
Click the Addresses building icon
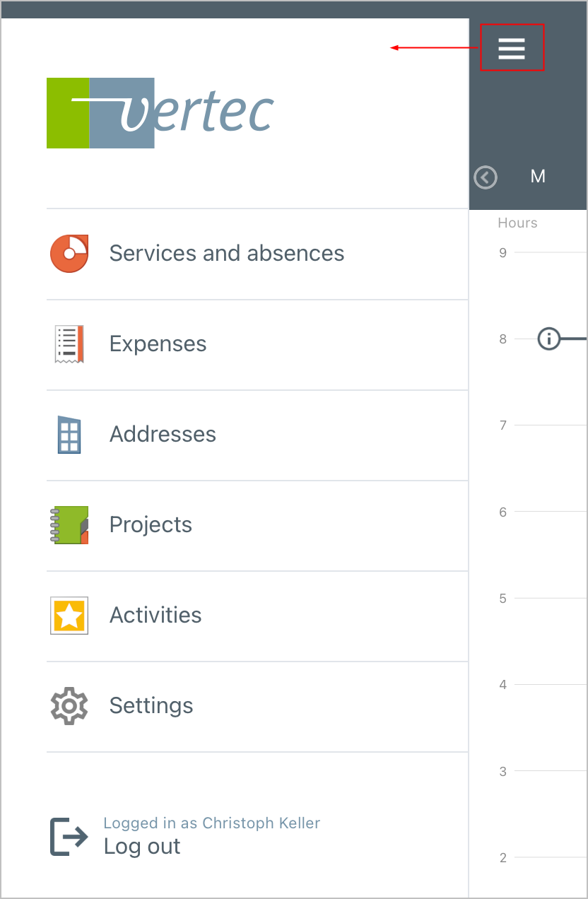69,434
